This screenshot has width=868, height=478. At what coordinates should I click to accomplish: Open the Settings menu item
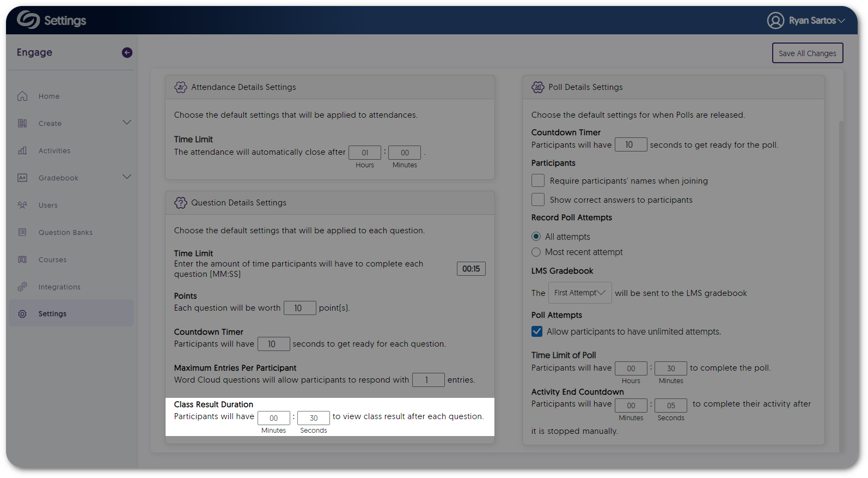52,314
